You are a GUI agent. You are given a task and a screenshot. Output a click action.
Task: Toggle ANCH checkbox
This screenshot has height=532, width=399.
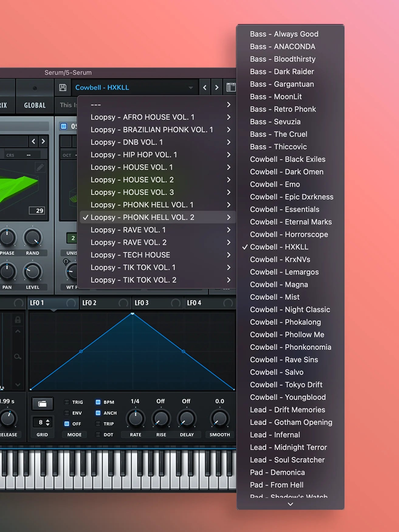[x=98, y=413]
